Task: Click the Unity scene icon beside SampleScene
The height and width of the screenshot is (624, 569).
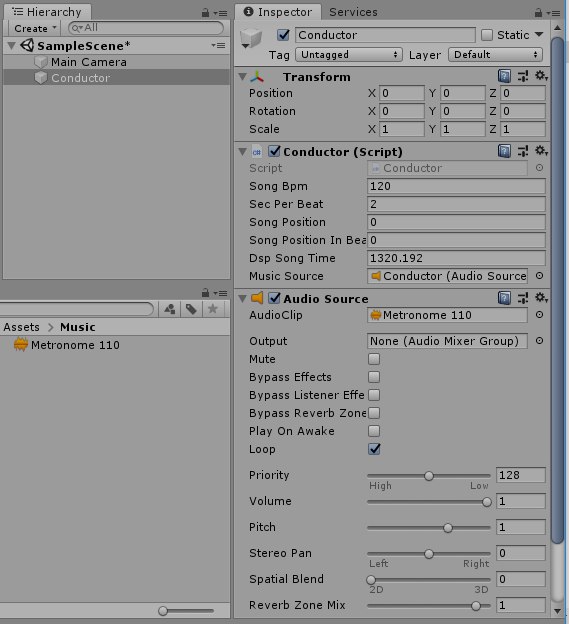Action: pyautogui.click(x=27, y=45)
